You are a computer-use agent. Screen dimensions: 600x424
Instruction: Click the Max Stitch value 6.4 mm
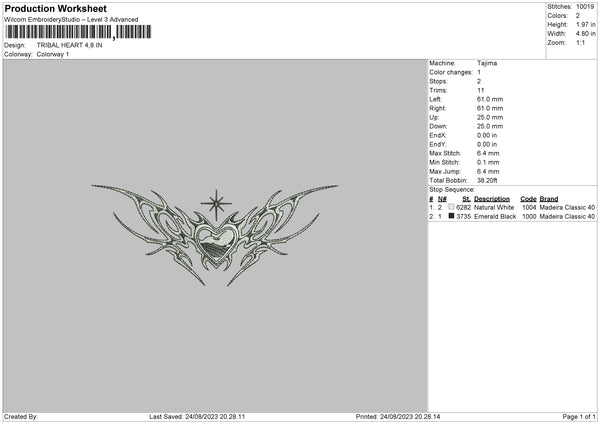[x=488, y=153]
